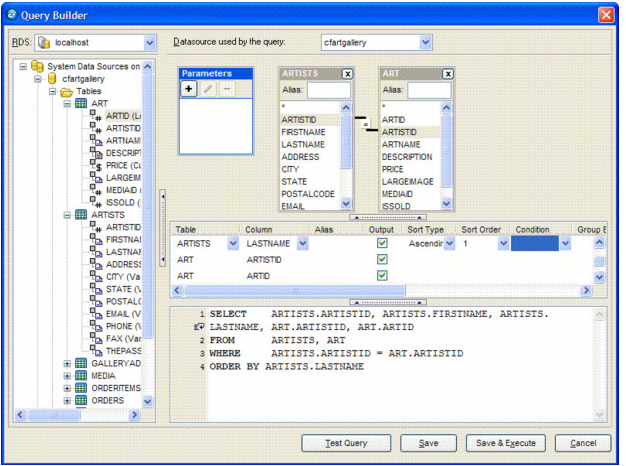Open the Sort Type Ascending dropdown
The image size is (626, 466).
click(x=449, y=243)
